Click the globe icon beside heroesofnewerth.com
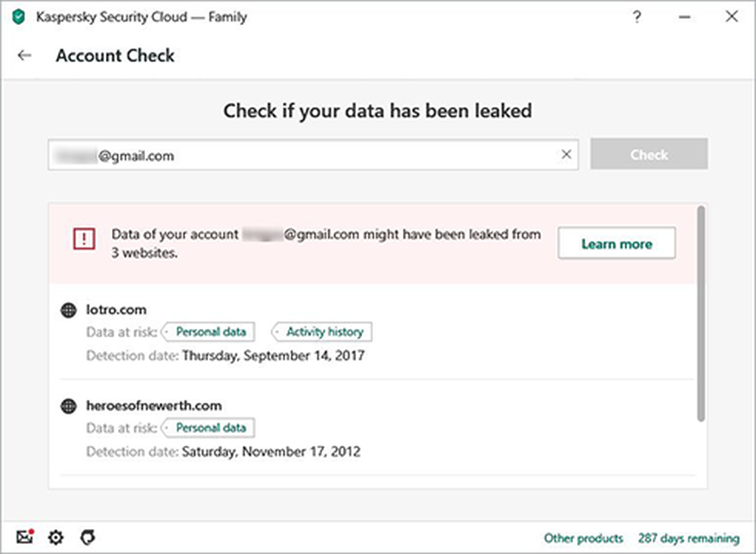This screenshot has height=554, width=756. pyautogui.click(x=70, y=405)
